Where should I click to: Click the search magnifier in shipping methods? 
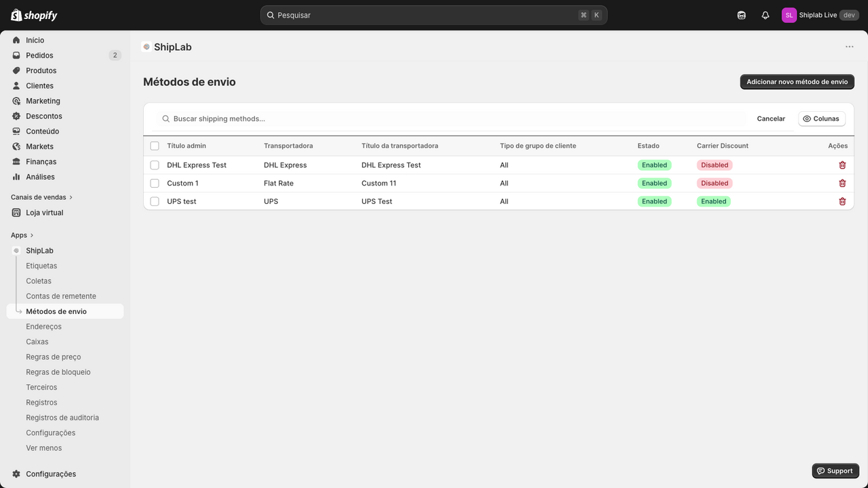pos(165,119)
